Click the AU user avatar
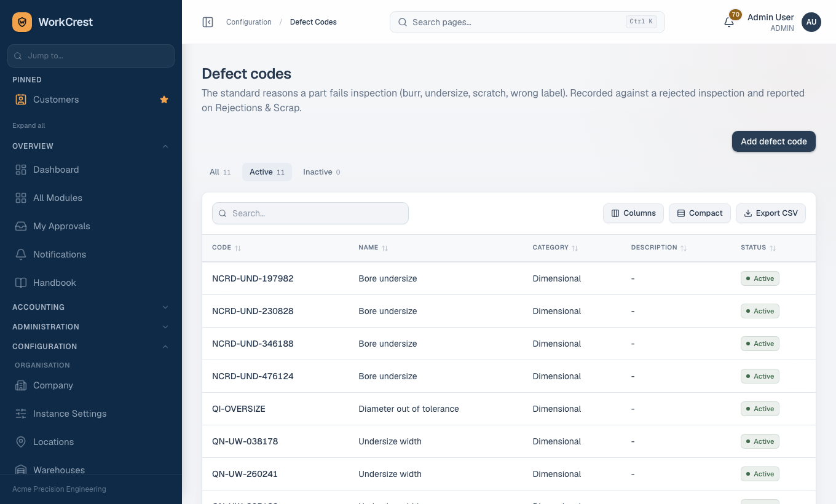The height and width of the screenshot is (504, 836). click(811, 22)
